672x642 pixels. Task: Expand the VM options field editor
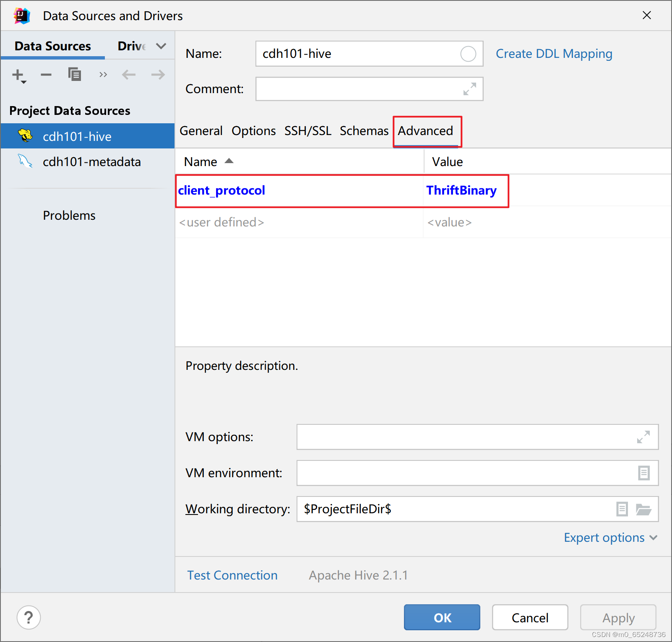click(x=643, y=437)
